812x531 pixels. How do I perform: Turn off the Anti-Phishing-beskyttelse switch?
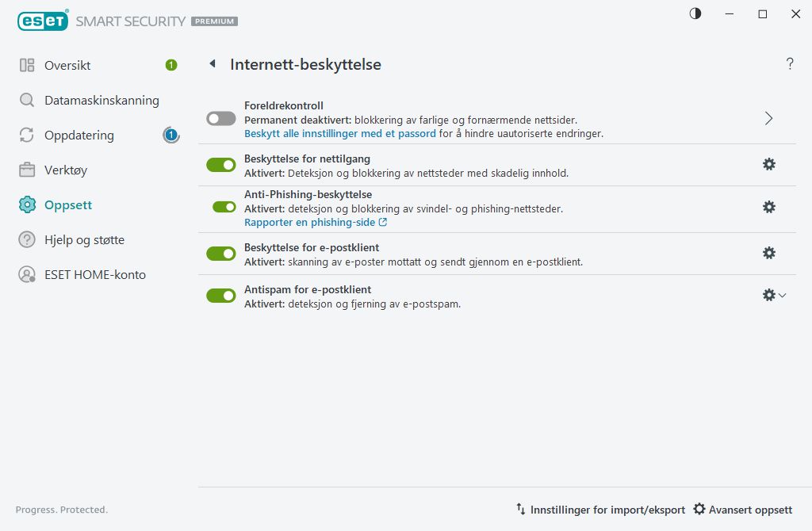coord(224,207)
